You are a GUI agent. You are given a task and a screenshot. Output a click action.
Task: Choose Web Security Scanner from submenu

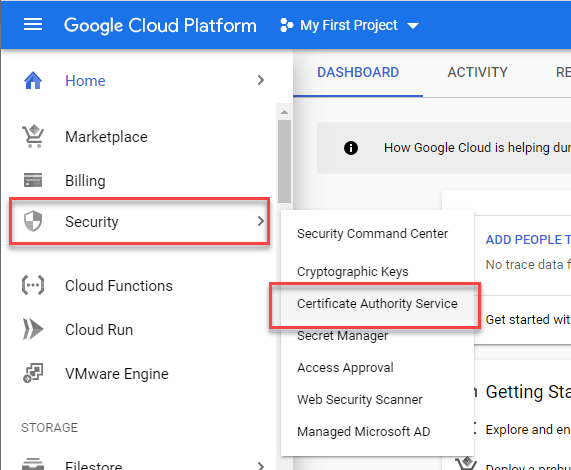tap(360, 400)
